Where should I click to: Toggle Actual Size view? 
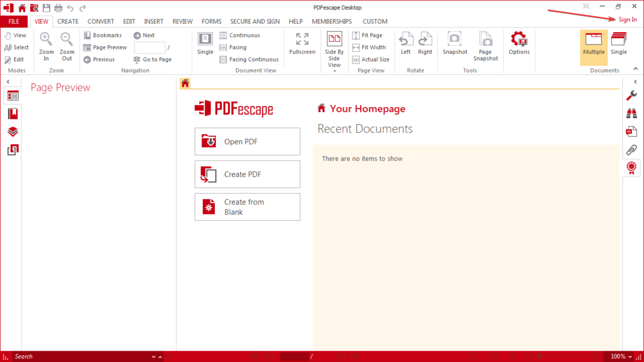click(x=371, y=60)
